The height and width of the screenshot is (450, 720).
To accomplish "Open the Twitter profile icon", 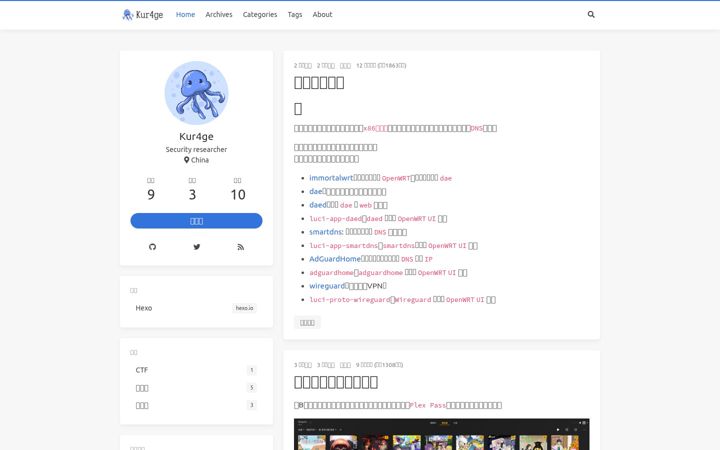I will [197, 247].
